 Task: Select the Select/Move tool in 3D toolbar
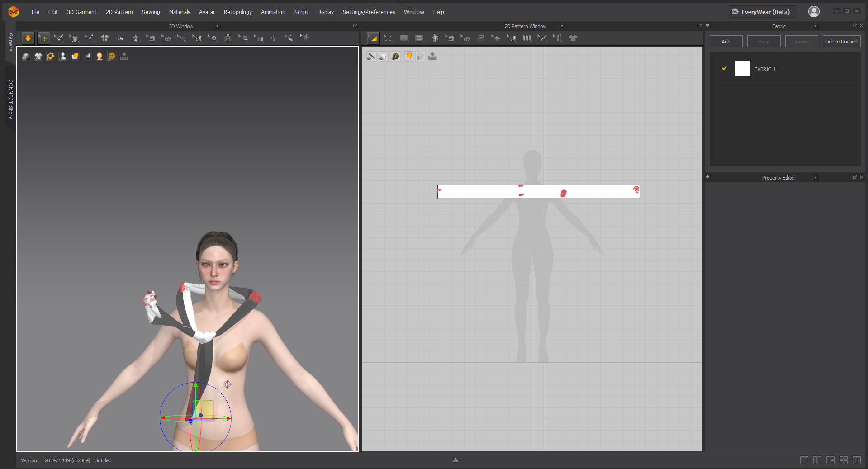(x=43, y=38)
